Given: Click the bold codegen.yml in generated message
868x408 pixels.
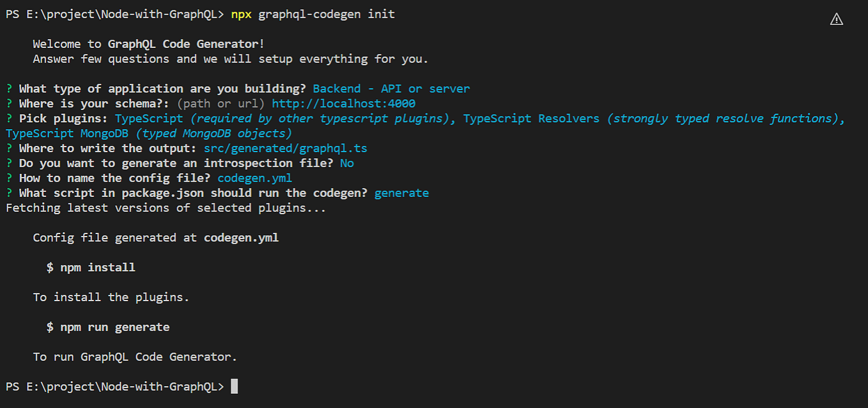Looking at the screenshot, I should 241,237.
